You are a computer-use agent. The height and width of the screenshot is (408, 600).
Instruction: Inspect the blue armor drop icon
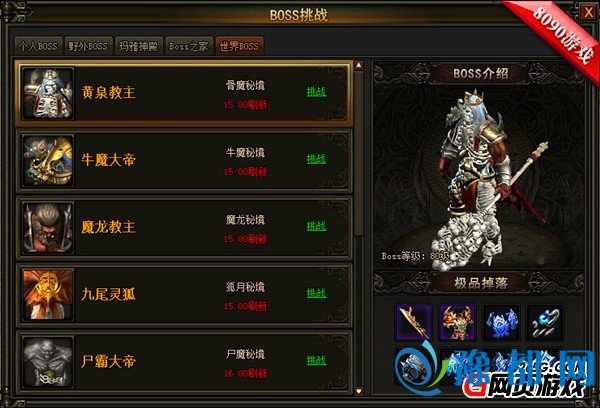click(x=502, y=322)
